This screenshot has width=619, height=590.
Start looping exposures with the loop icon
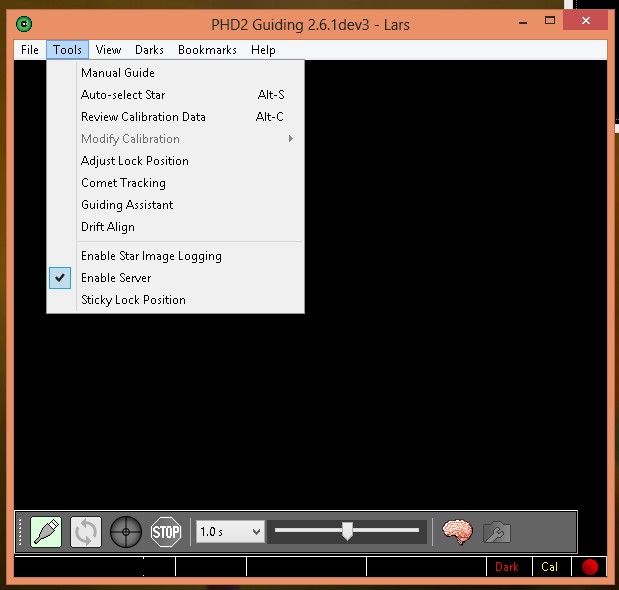tap(86, 532)
